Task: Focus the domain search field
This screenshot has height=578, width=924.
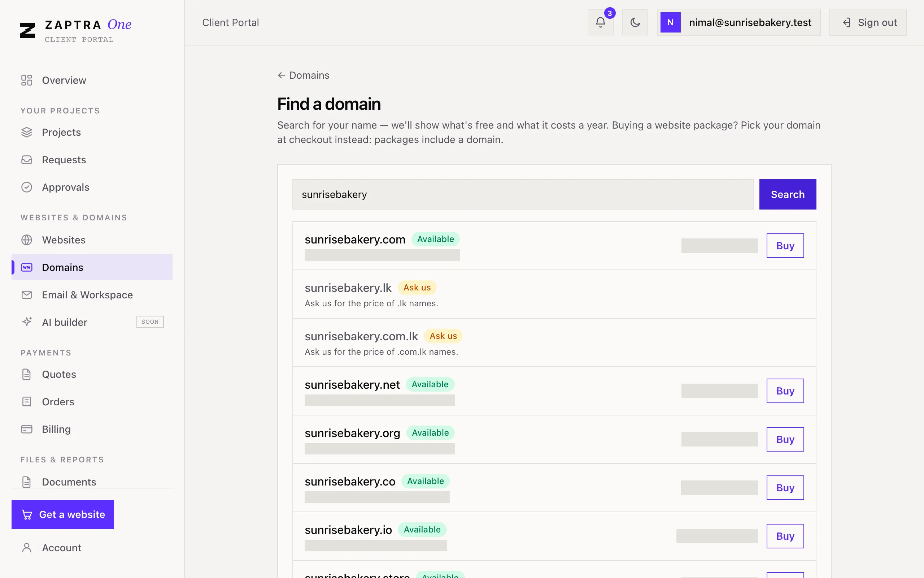Action: point(523,194)
